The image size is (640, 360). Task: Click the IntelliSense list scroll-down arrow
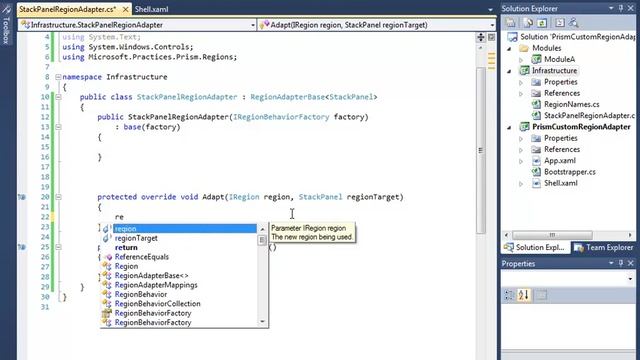(x=262, y=322)
